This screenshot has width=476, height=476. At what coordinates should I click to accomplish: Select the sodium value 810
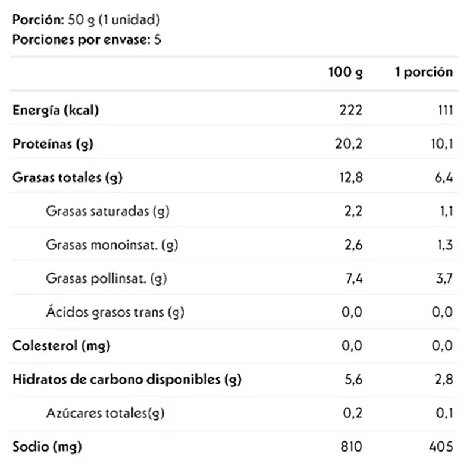pyautogui.click(x=352, y=446)
